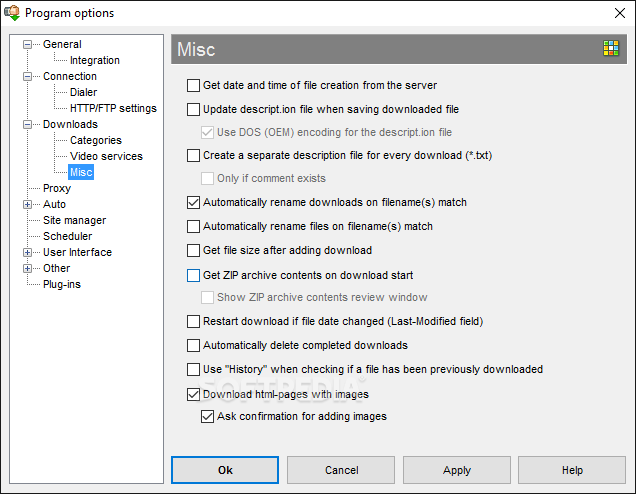Check Automatically delete completed downloads

click(193, 346)
